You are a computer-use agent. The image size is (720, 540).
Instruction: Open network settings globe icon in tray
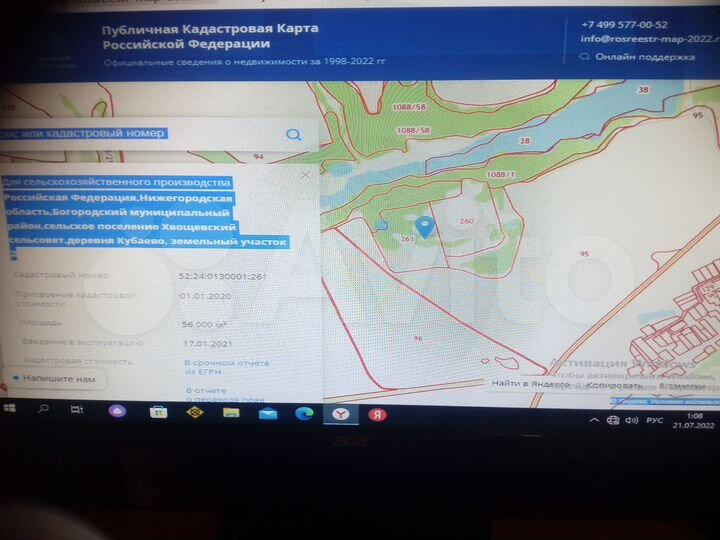tap(613, 420)
